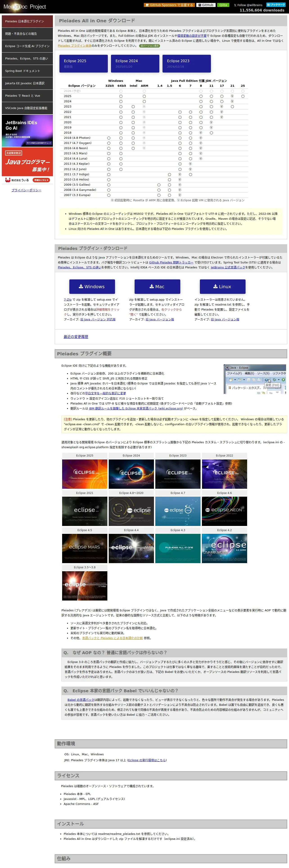
Task: View the Eclipse 2023 splash image
Action: tap(178, 474)
